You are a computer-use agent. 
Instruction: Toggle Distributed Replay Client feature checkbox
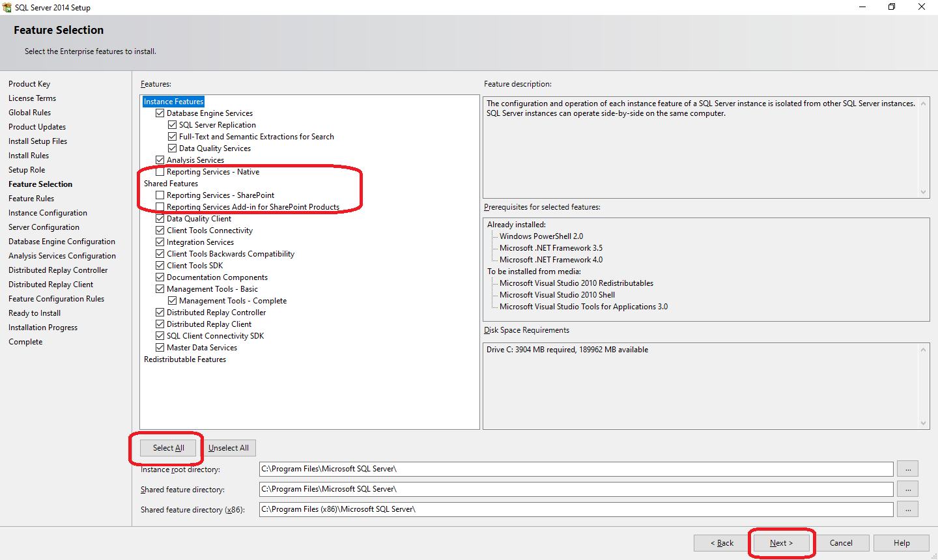click(x=160, y=324)
